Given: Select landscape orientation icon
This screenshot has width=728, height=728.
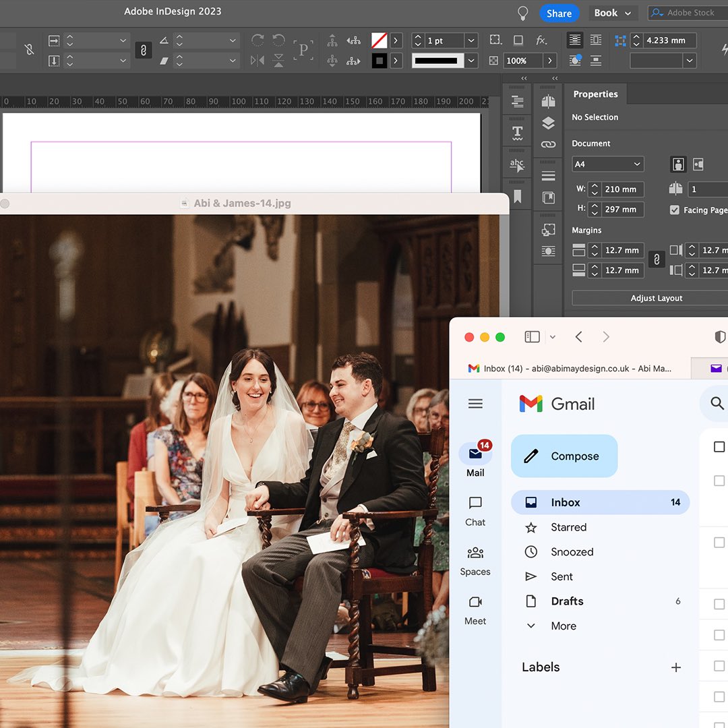Looking at the screenshot, I should pos(698,164).
